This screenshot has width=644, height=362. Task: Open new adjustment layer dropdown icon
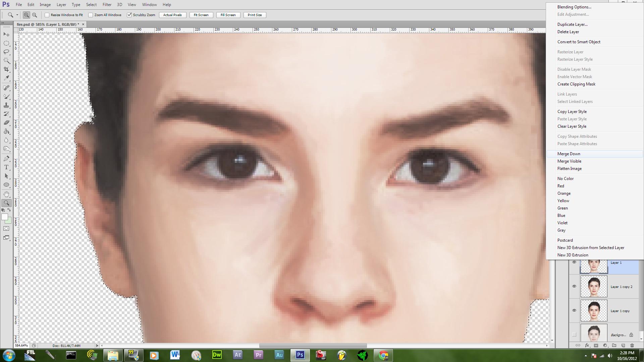[605, 345]
